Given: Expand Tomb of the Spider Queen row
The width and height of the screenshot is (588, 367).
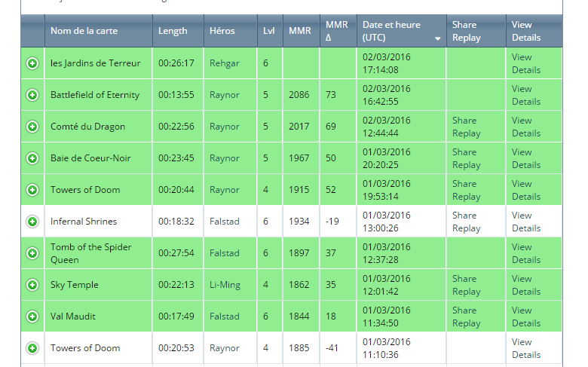Looking at the screenshot, I should 32,253.
